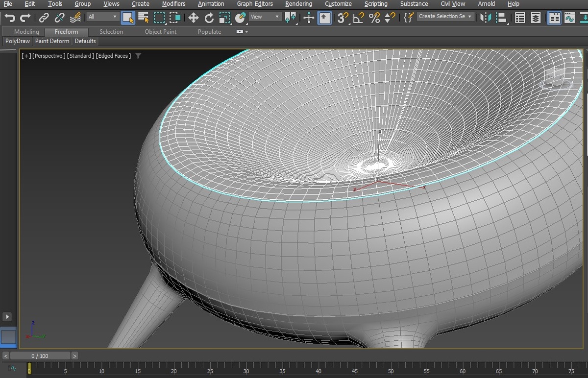Image resolution: width=588 pixels, height=378 pixels.
Task: Click the Unlink Selection icon
Action: (59, 18)
